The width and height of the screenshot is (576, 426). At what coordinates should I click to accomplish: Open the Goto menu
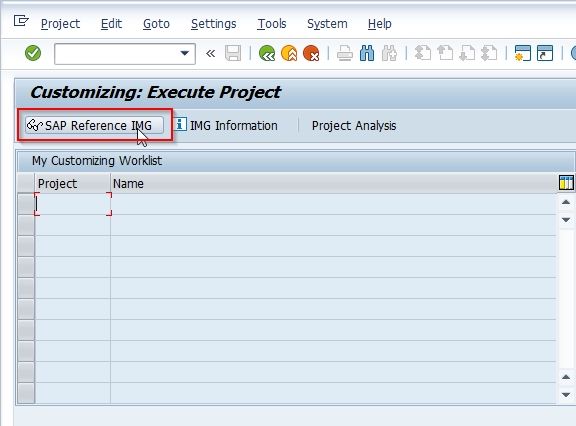(x=156, y=24)
